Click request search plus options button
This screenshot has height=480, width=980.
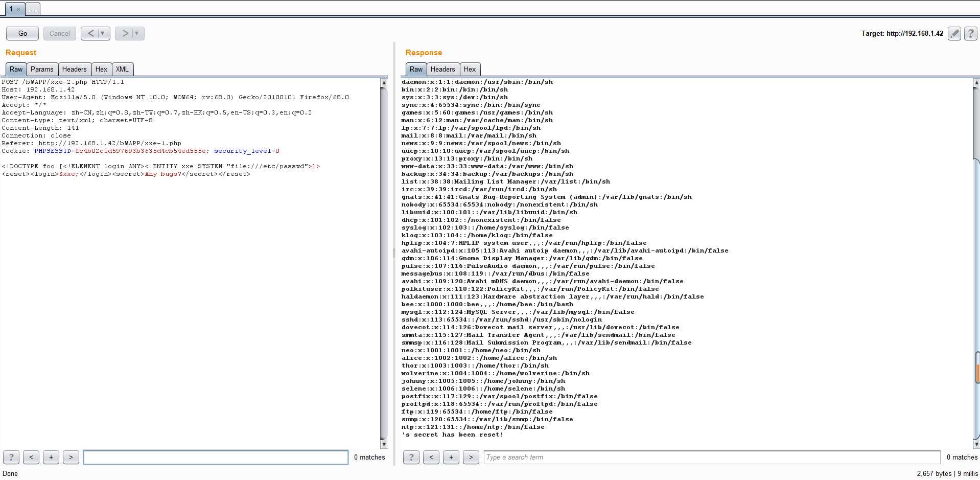(51, 457)
